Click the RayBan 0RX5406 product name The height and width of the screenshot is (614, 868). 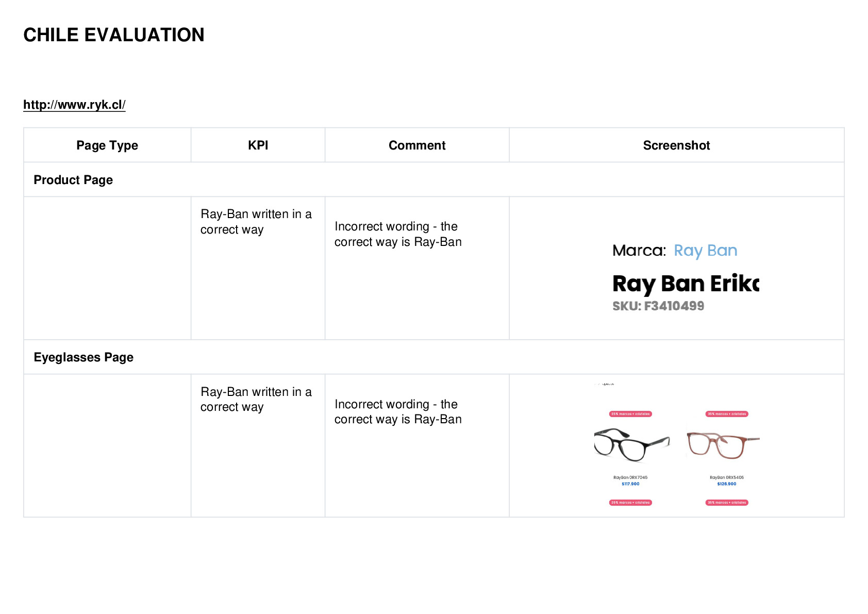pyautogui.click(x=727, y=477)
